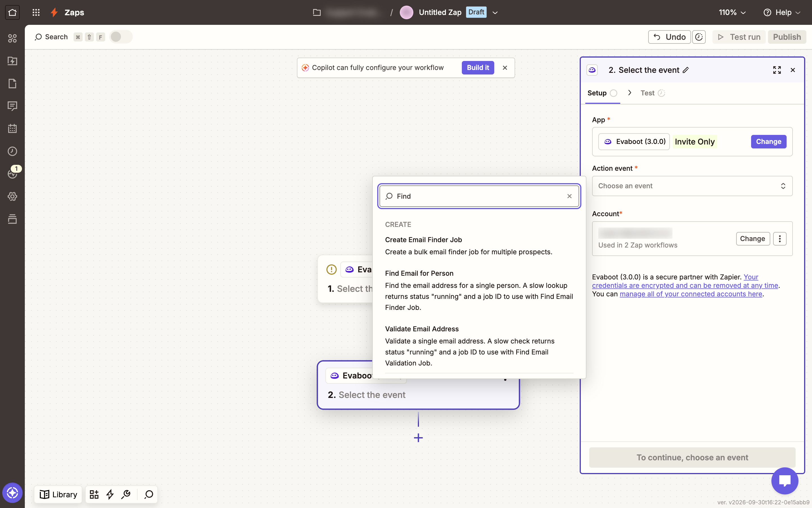This screenshot has width=812, height=508.
Task: Click plus to add step below
Action: click(418, 438)
